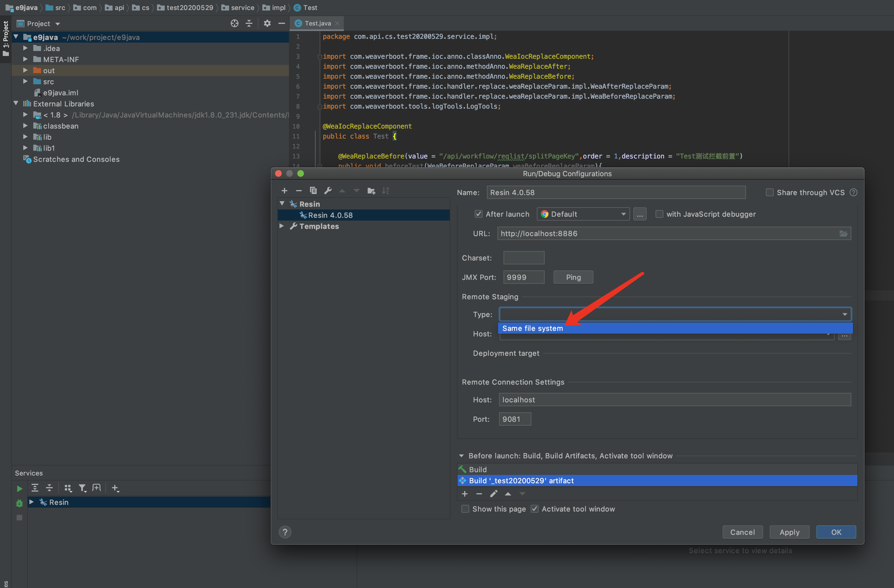Image resolution: width=894 pixels, height=588 pixels.
Task: Select Same file system option
Action: (x=532, y=328)
